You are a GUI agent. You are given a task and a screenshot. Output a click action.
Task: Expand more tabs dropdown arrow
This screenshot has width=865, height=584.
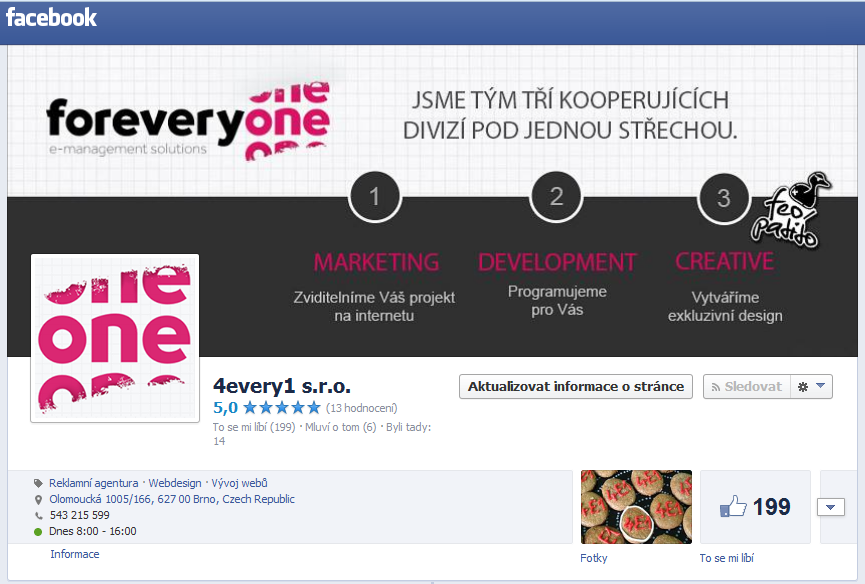point(831,507)
